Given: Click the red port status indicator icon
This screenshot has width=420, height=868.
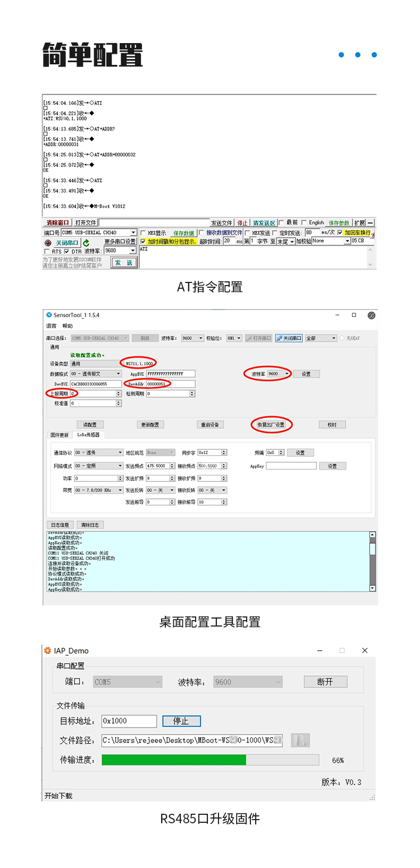Looking at the screenshot, I should point(48,243).
